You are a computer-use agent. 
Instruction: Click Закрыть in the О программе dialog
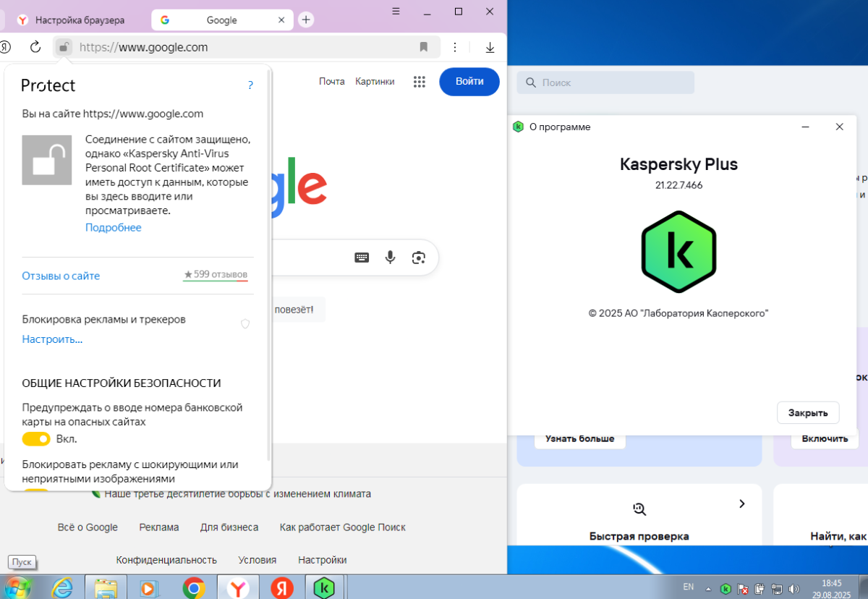(x=808, y=412)
